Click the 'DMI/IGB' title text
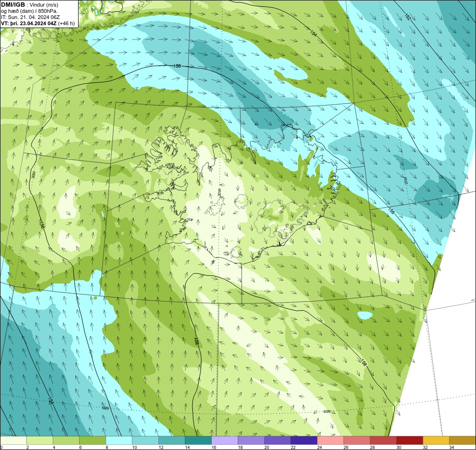Viewport: 476px width, 450px height. [13, 5]
